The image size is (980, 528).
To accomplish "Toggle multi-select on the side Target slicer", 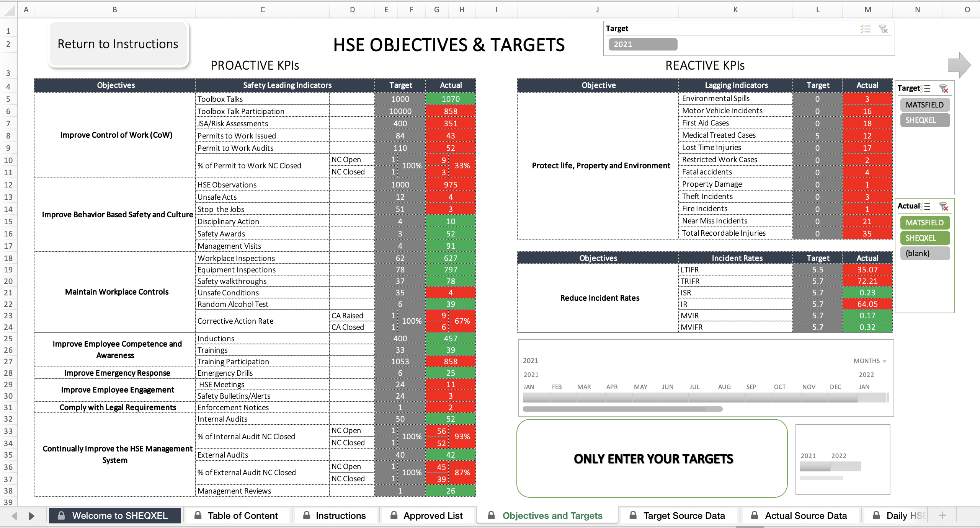I will 926,89.
